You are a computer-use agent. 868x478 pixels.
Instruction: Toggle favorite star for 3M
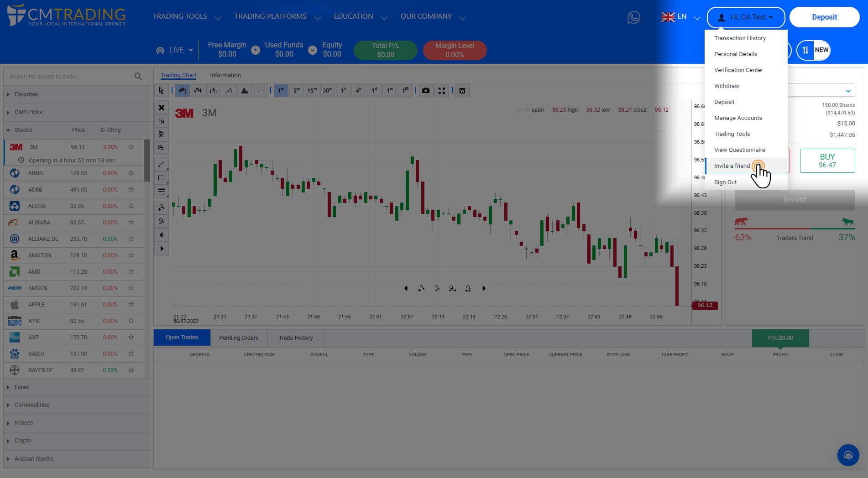131,147
